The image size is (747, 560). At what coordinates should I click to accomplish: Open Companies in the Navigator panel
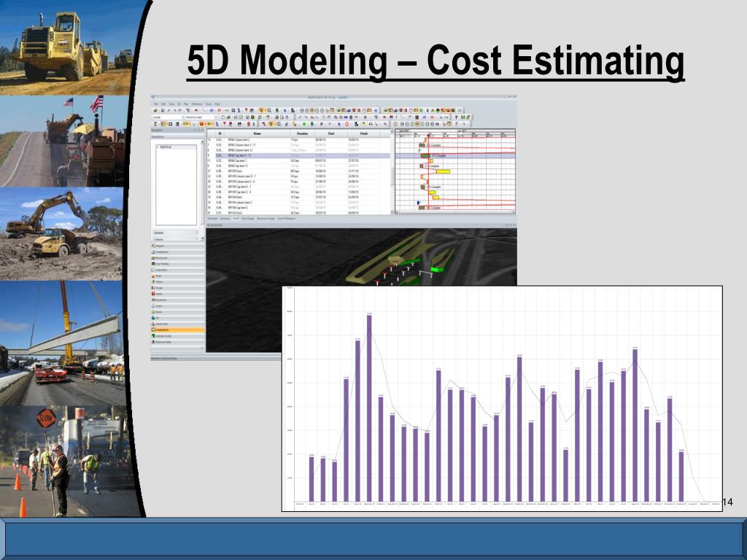tap(177, 252)
